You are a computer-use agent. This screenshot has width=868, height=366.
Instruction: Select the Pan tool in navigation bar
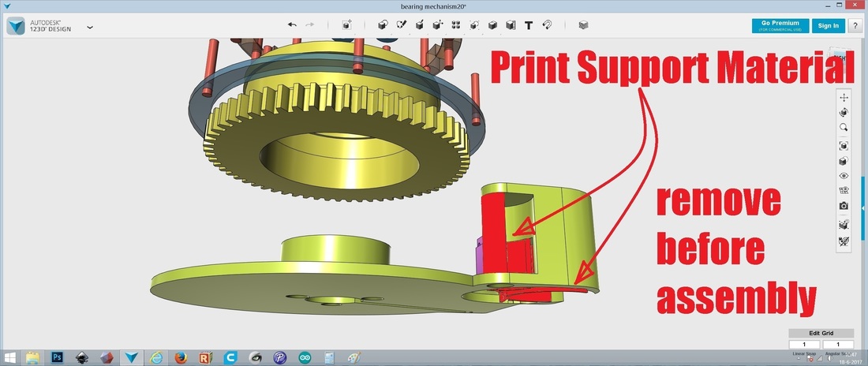coord(844,98)
